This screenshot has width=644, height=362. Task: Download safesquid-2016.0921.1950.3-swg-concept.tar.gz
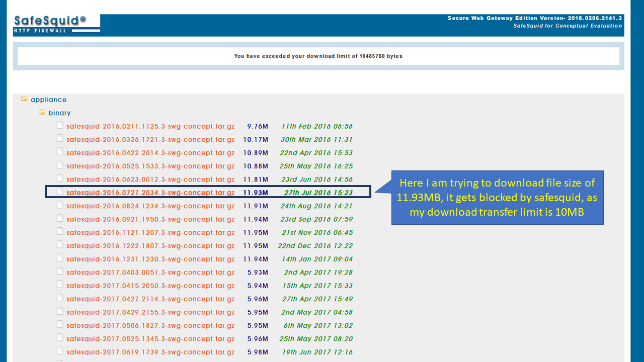150,219
